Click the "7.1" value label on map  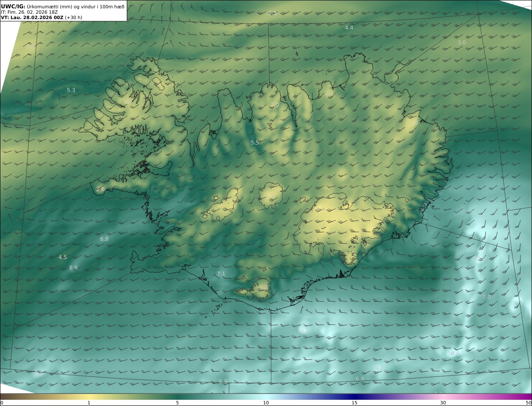[221, 274]
